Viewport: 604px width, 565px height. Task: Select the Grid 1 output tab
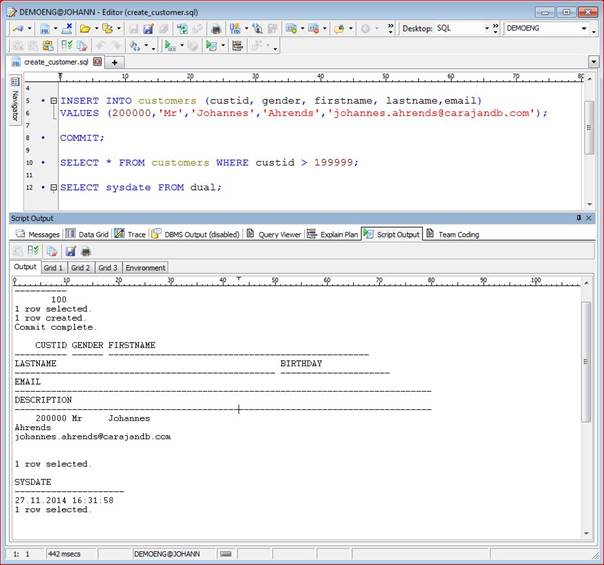pos(53,268)
